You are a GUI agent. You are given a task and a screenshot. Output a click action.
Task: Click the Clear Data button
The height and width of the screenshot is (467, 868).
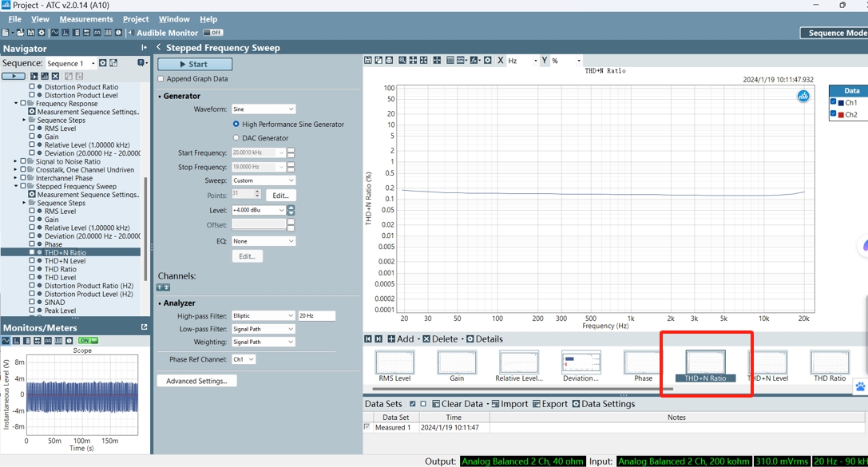[458, 404]
